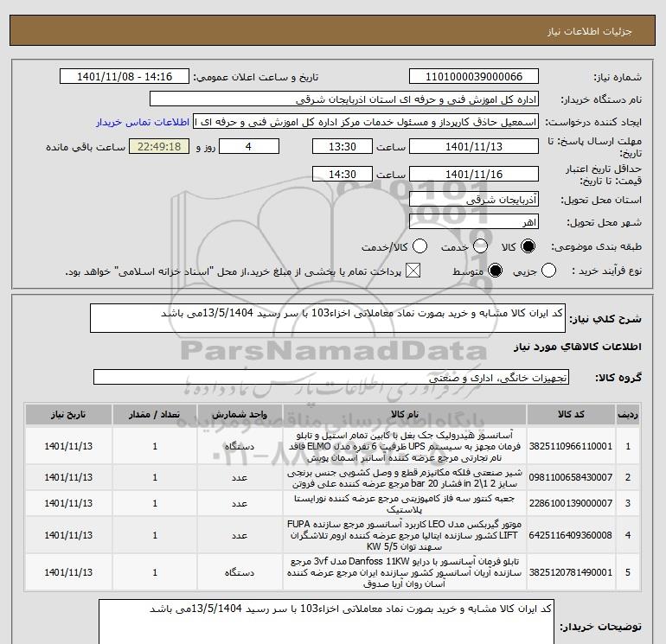
Task: Click the announcement date field 1401/11/08 - 14:16
Action: coord(125,76)
